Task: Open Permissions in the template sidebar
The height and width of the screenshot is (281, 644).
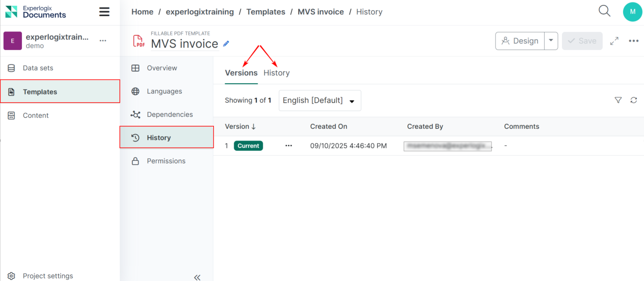Action: pyautogui.click(x=166, y=161)
